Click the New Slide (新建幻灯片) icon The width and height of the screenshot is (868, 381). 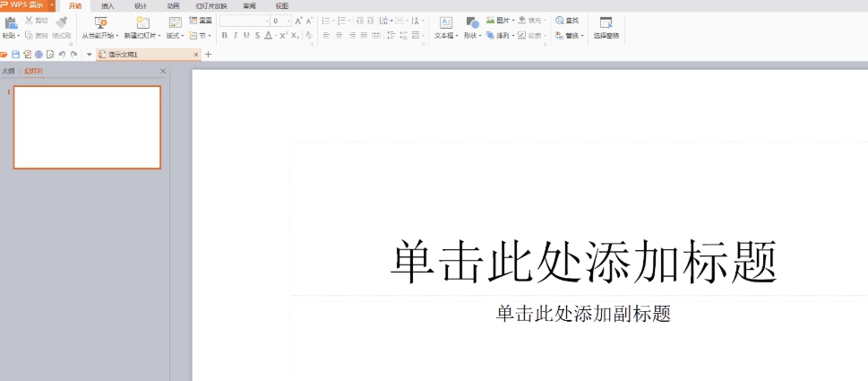[x=142, y=22]
